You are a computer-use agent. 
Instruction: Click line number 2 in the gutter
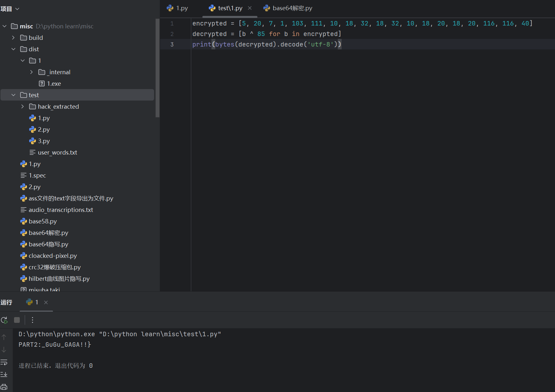point(172,34)
